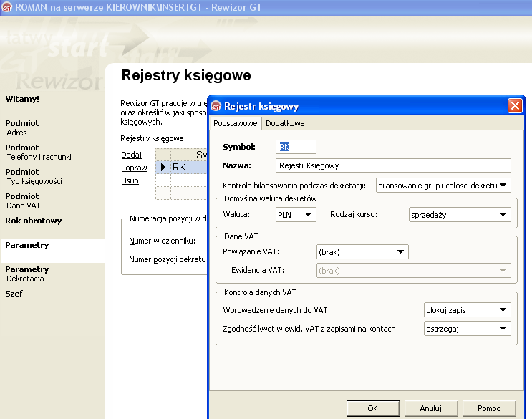Select the RK row in the registers table

click(x=181, y=168)
